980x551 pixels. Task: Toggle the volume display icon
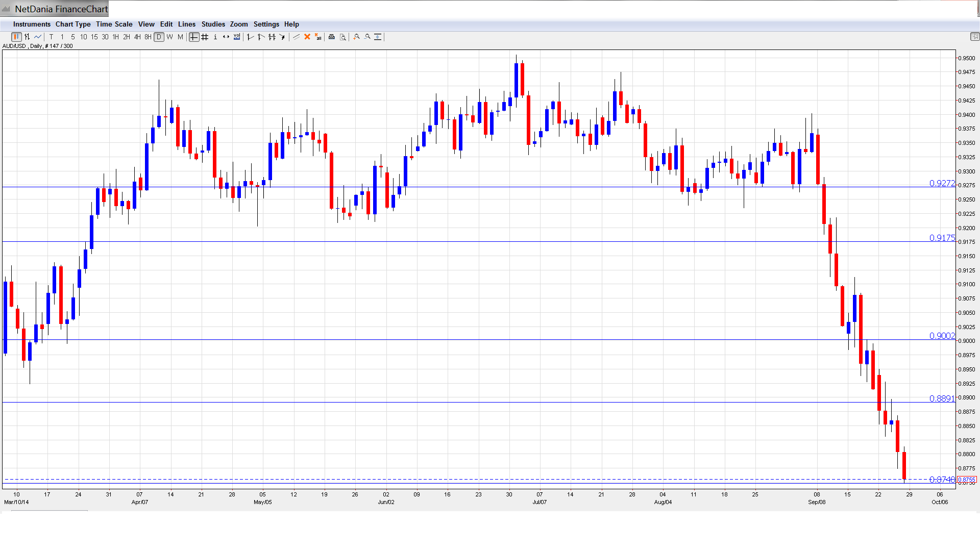point(237,37)
